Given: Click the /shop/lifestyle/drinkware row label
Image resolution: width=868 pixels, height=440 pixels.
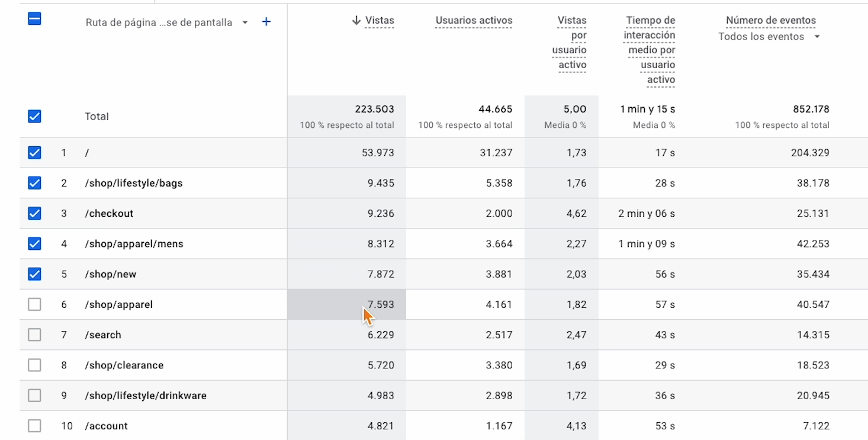Looking at the screenshot, I should click(146, 395).
